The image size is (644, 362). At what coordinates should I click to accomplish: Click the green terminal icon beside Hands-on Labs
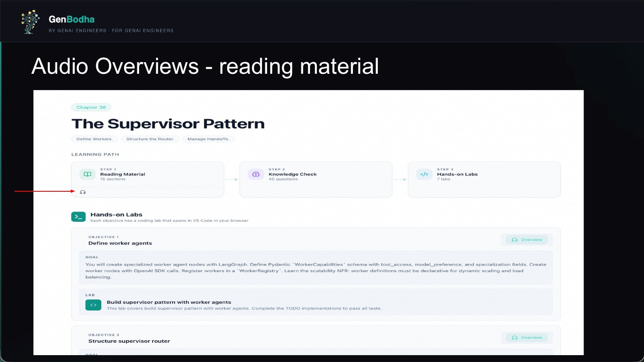click(x=79, y=217)
